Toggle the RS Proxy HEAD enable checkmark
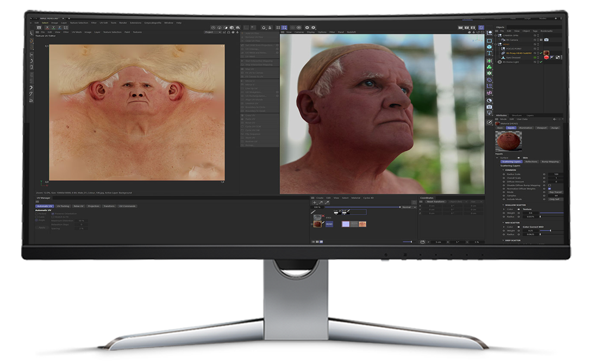 point(541,53)
